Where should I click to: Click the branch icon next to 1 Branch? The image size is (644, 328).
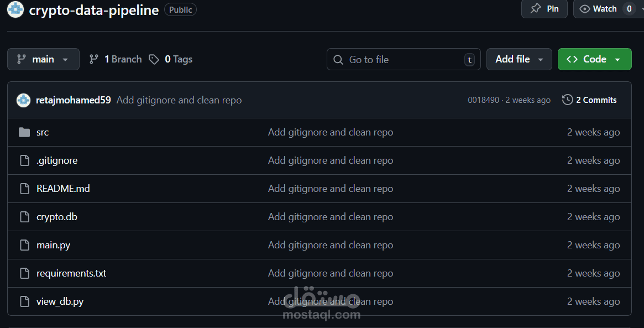point(94,59)
